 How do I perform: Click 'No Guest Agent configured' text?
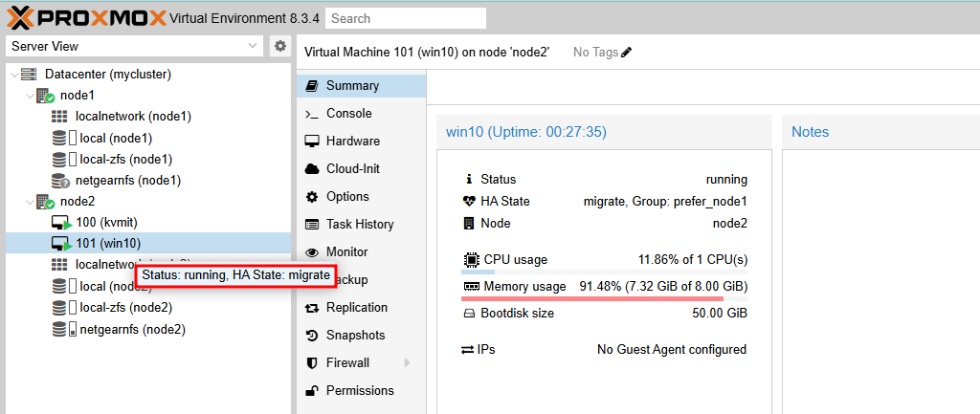coord(672,350)
